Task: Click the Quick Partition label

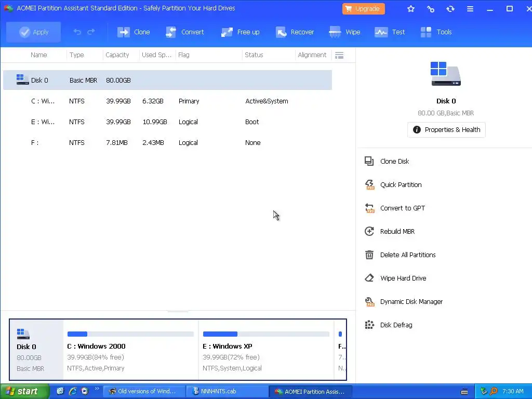Action: (401, 184)
